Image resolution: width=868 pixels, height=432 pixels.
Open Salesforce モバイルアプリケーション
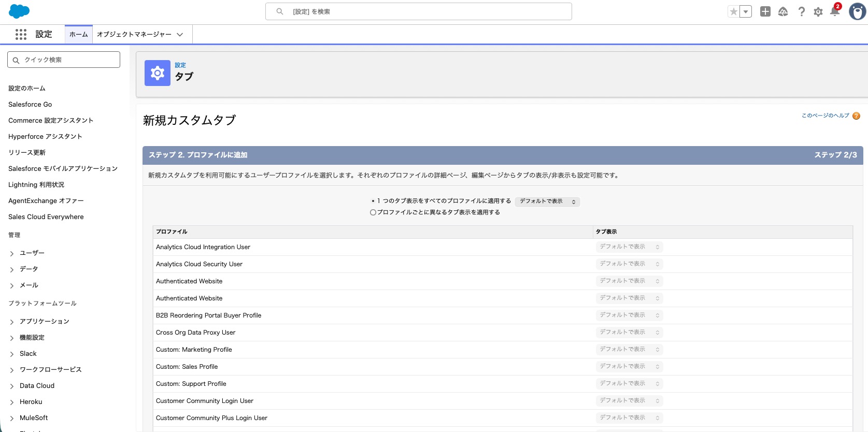tap(63, 169)
